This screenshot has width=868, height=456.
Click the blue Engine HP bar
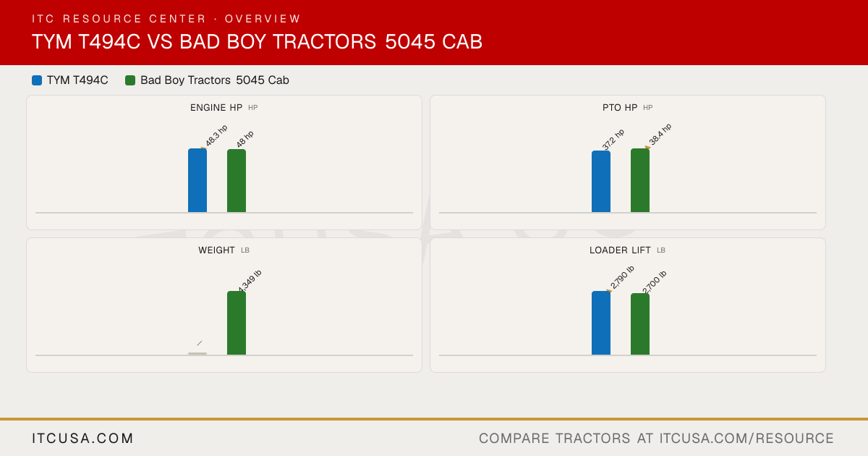click(197, 180)
